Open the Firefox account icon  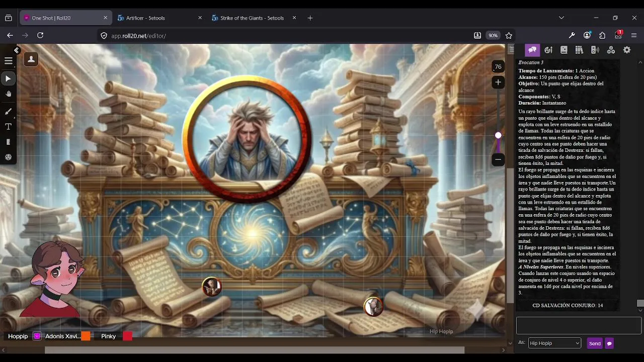587,35
